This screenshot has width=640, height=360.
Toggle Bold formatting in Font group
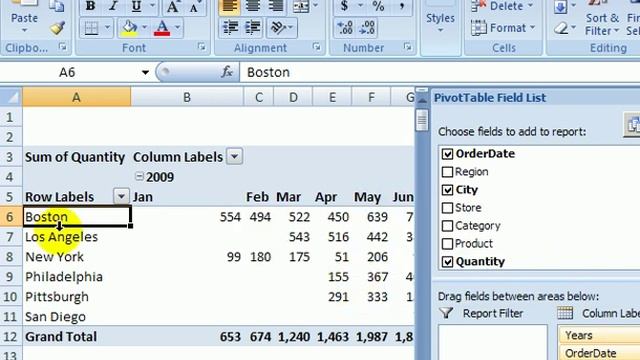pos(91,7)
